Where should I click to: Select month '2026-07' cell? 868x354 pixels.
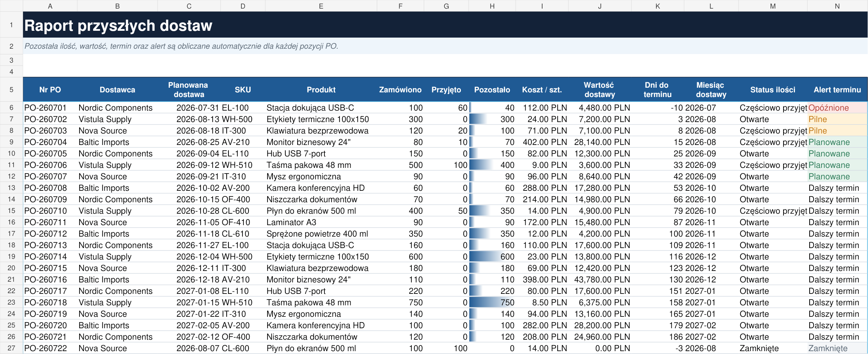click(711, 108)
